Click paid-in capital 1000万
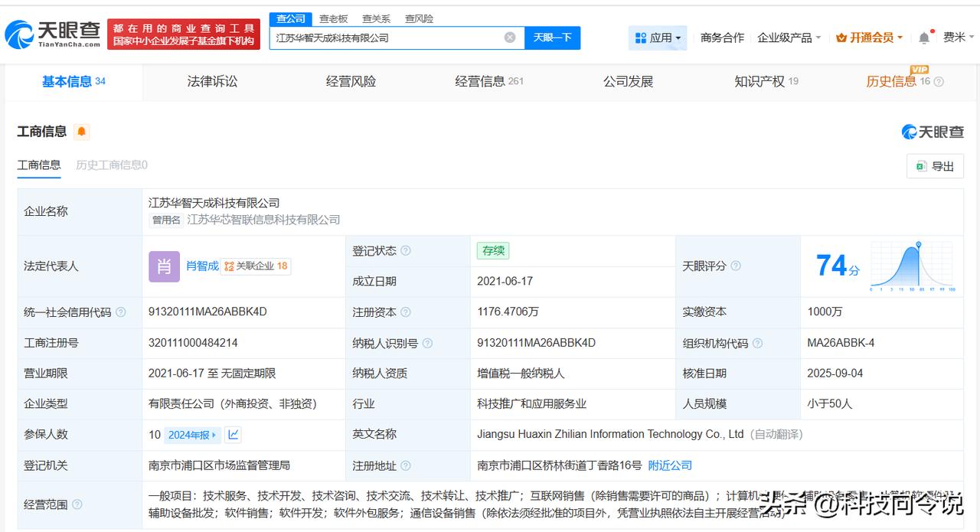980x532 pixels. click(x=825, y=312)
